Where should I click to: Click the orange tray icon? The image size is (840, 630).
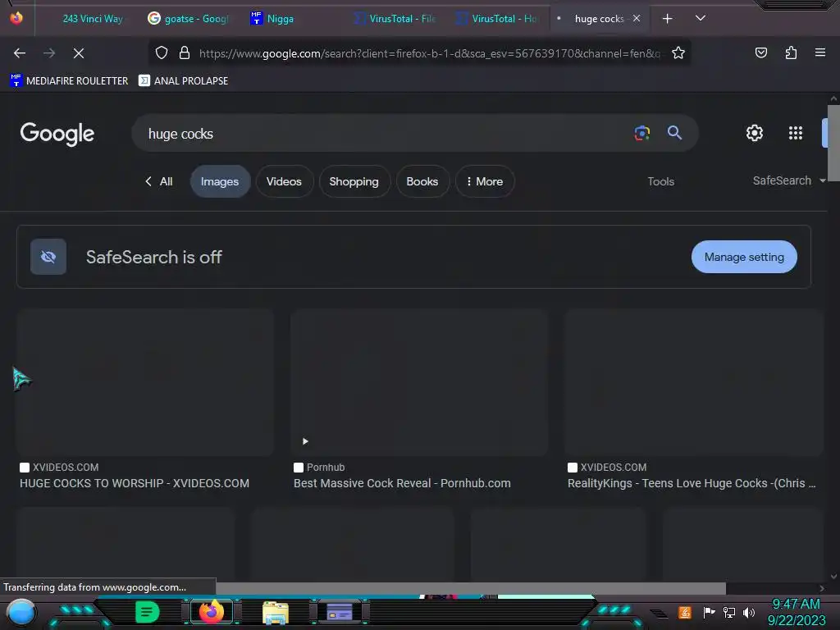[685, 612]
